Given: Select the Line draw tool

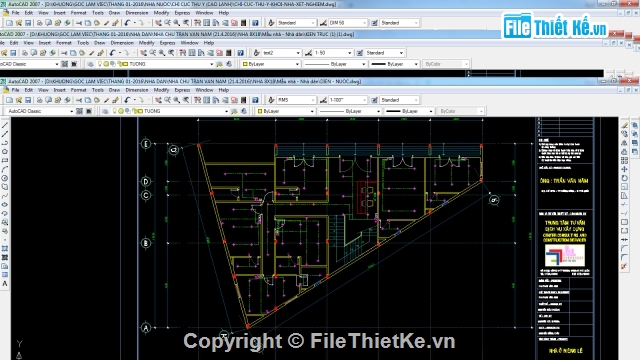Looking at the screenshot, I should pyautogui.click(x=5, y=125).
